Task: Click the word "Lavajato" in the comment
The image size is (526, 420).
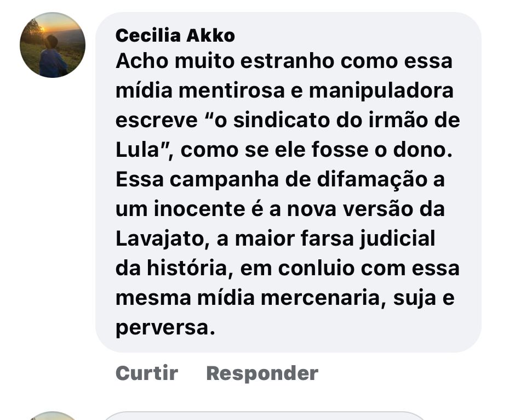Action: pos(161,239)
